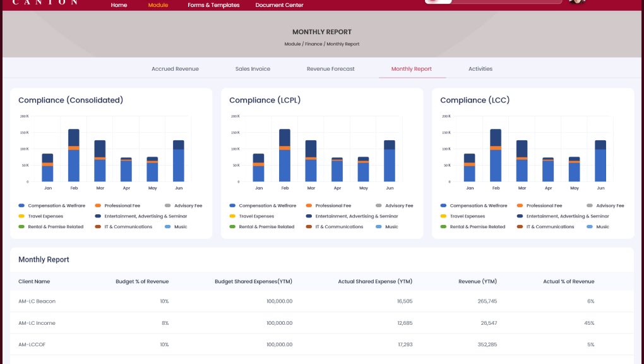Toggle Compensation & Welfare legend in Consolidated chart
This screenshot has width=644, height=364.
tap(52, 205)
